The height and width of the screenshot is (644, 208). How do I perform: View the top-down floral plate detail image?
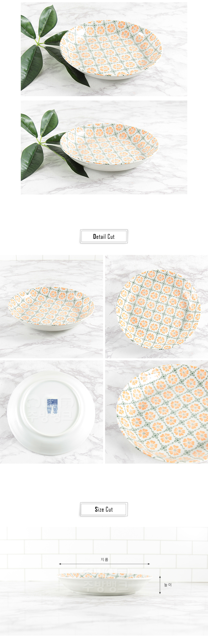(156, 307)
